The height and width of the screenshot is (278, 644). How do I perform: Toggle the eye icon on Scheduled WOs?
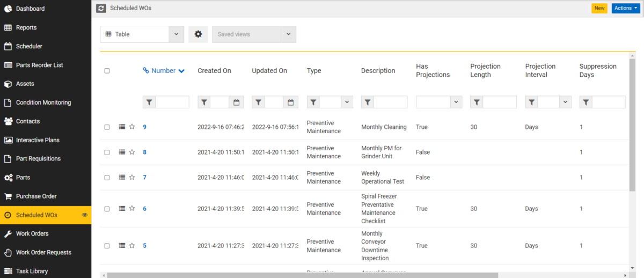click(x=84, y=215)
